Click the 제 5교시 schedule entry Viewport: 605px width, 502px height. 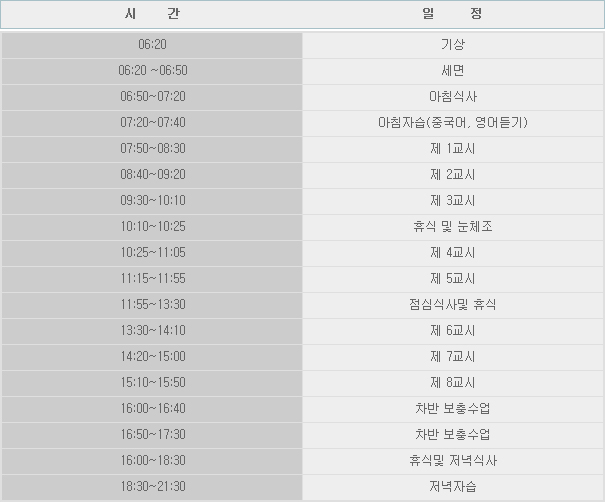click(452, 279)
